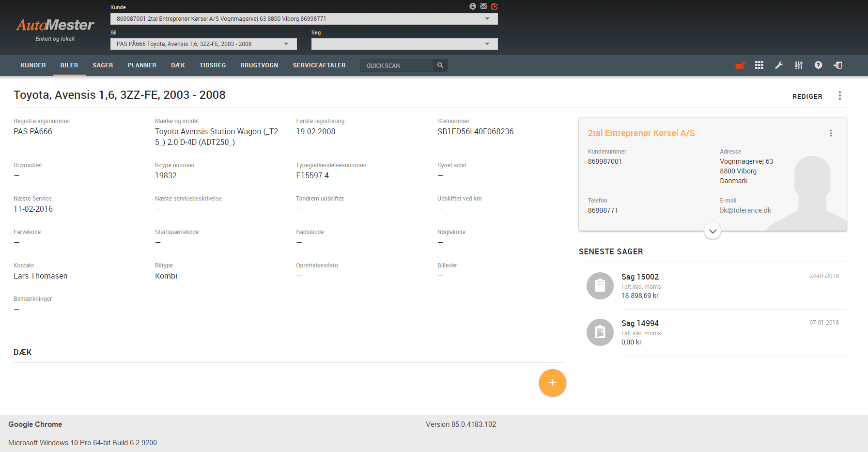Open the sliders settings icon
The image size is (868, 452).
tap(799, 65)
